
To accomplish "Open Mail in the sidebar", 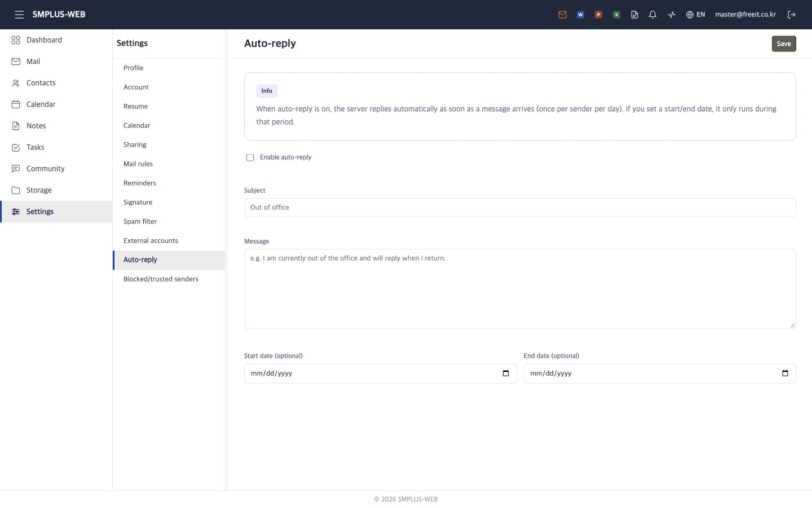I will [x=56, y=62].
